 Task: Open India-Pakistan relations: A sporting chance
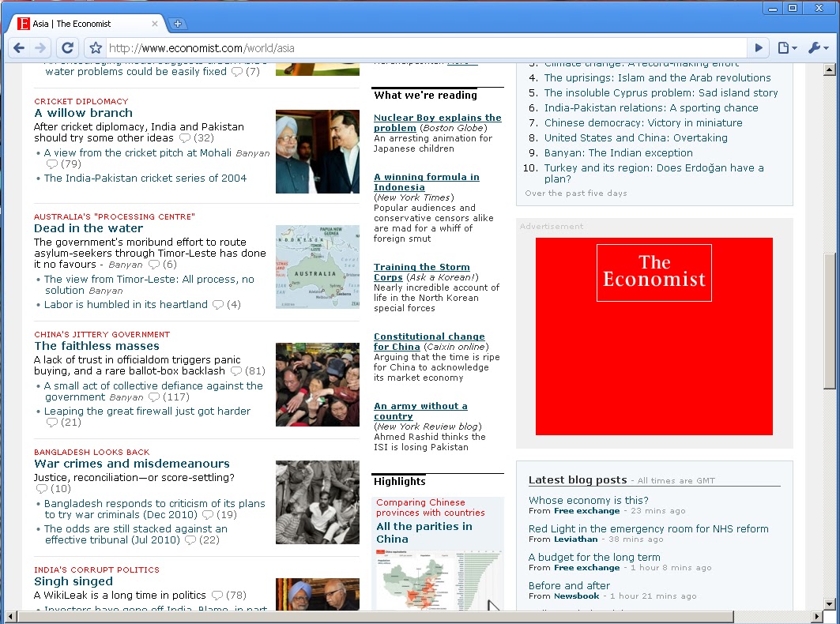click(x=651, y=107)
